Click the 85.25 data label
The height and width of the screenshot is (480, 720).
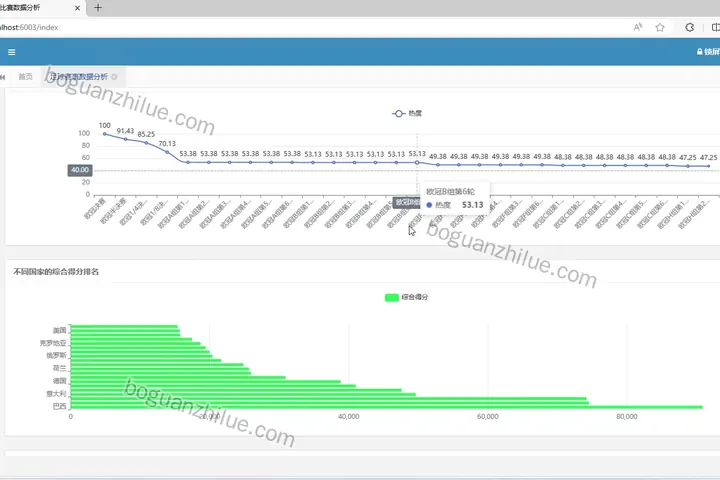(x=146, y=134)
